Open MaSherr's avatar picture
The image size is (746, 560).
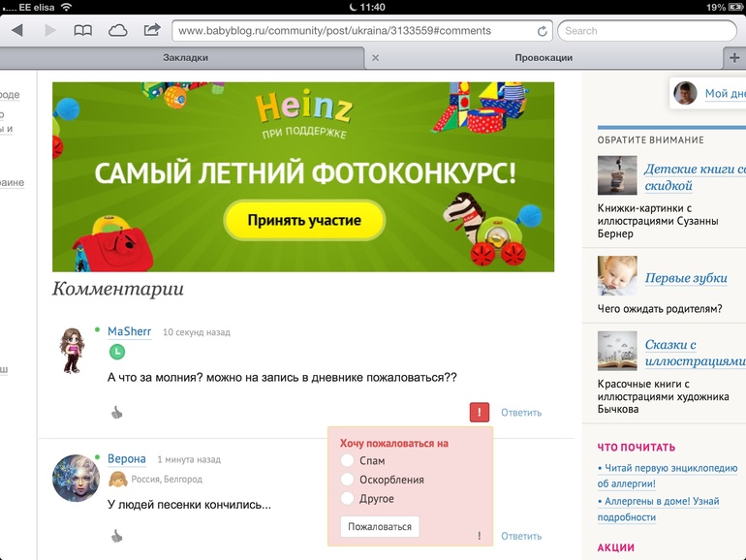[x=72, y=350]
